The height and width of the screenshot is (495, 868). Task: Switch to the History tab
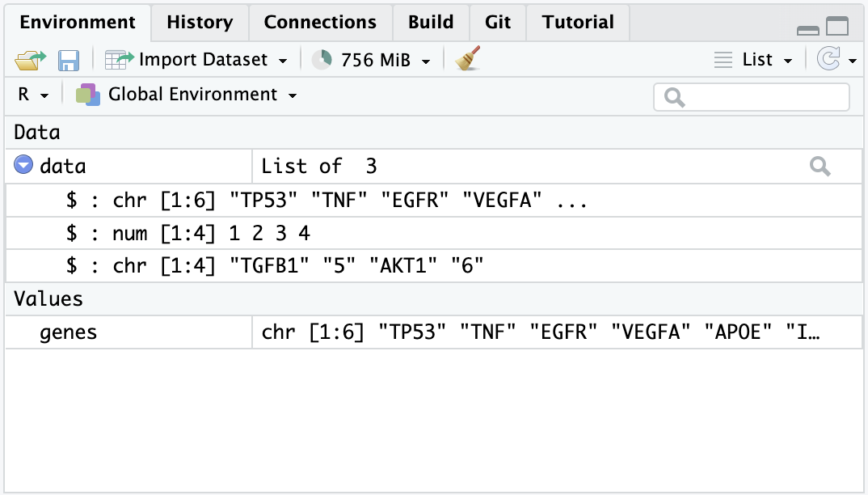click(x=200, y=22)
